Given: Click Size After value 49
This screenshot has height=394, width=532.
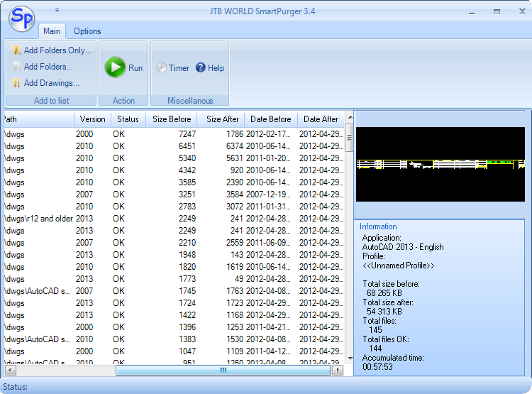Looking at the screenshot, I should 239,279.
